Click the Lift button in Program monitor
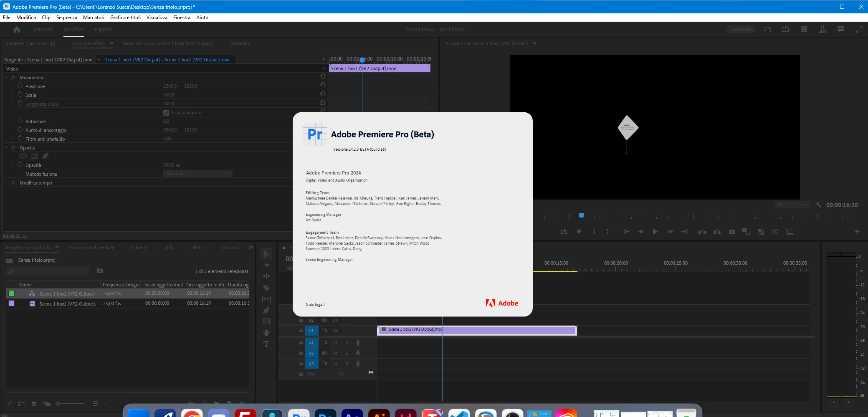Screen dimensions: 868x417 coord(702,232)
